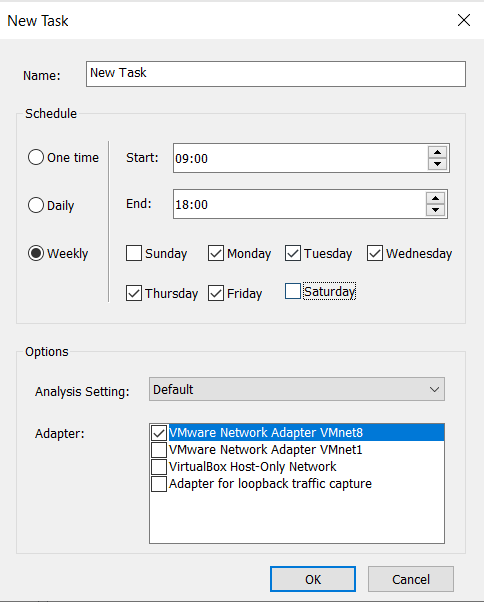Screen dimensions: 484x602
Task: Click the Name input field
Action: click(x=276, y=74)
